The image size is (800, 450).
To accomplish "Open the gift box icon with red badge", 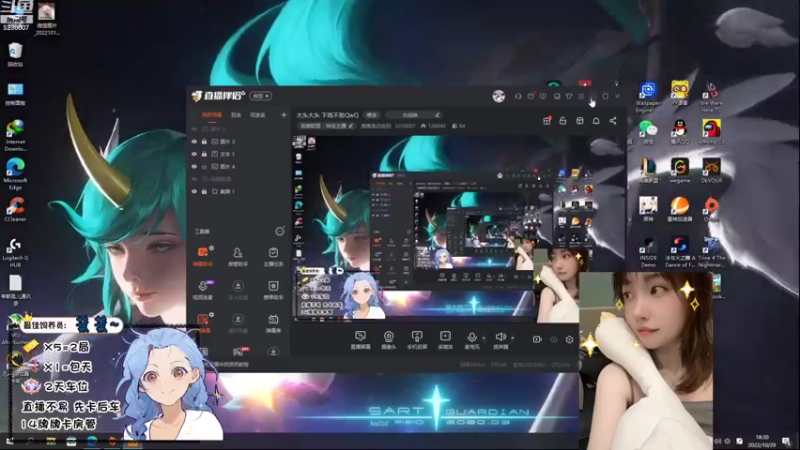I will tap(546, 121).
